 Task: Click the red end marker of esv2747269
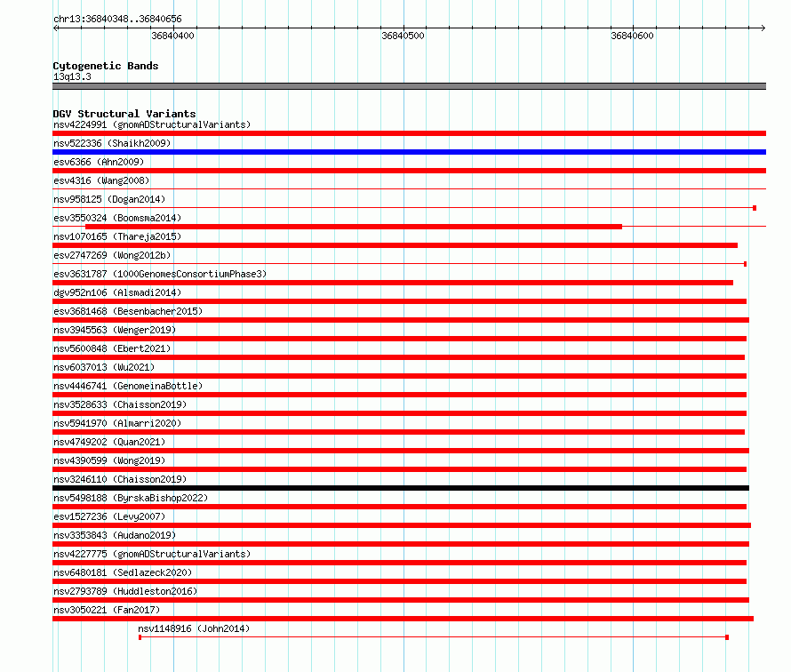tap(745, 264)
